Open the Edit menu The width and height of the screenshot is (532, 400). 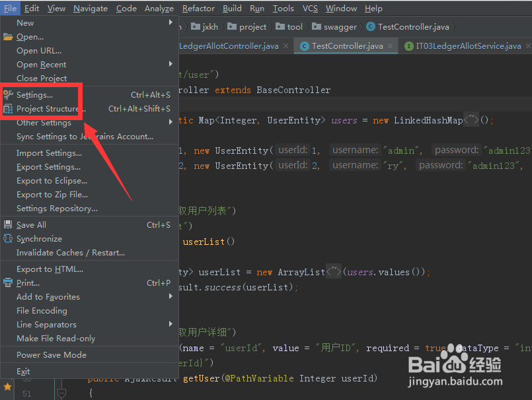tap(32, 9)
